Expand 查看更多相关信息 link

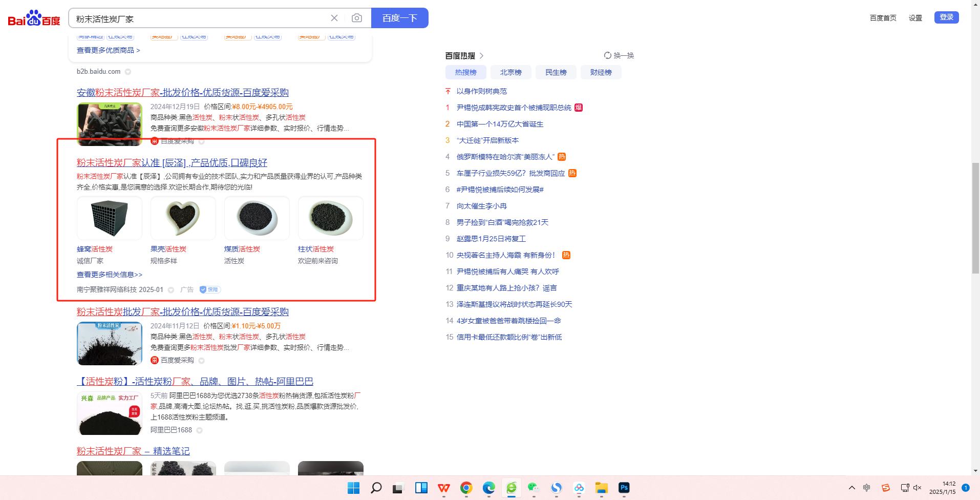[x=110, y=275]
